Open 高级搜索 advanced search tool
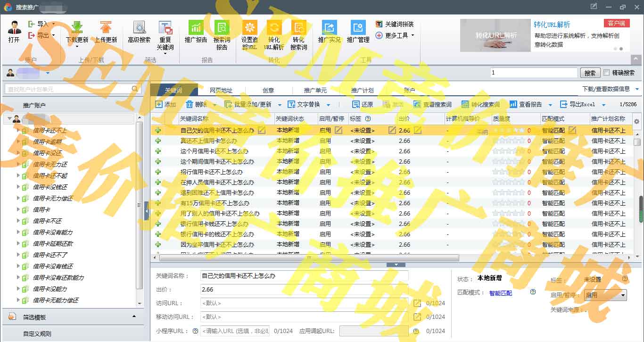The width and height of the screenshot is (644, 342). pyautogui.click(x=139, y=28)
